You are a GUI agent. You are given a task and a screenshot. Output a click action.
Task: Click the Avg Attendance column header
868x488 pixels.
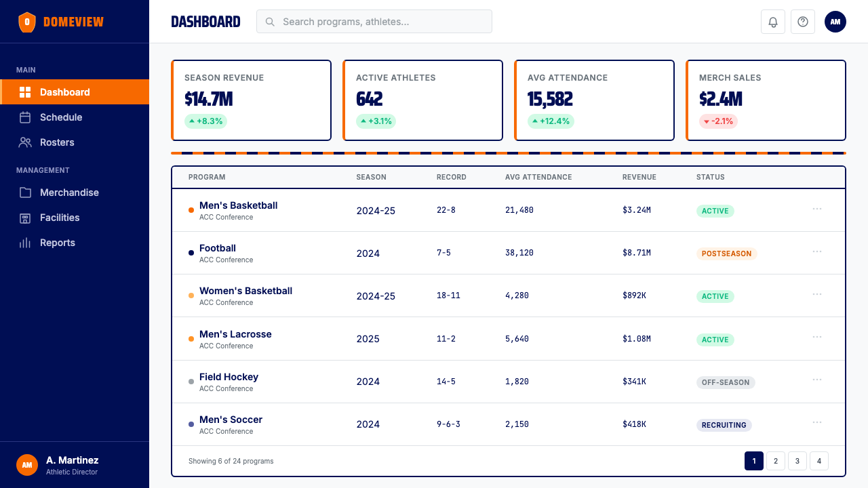pos(538,177)
